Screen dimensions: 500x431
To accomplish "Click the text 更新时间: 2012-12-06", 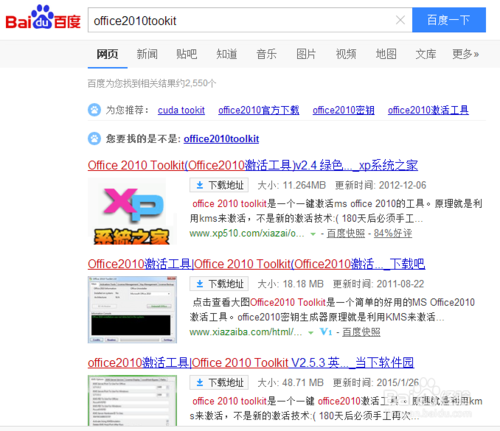I will pos(381,185).
